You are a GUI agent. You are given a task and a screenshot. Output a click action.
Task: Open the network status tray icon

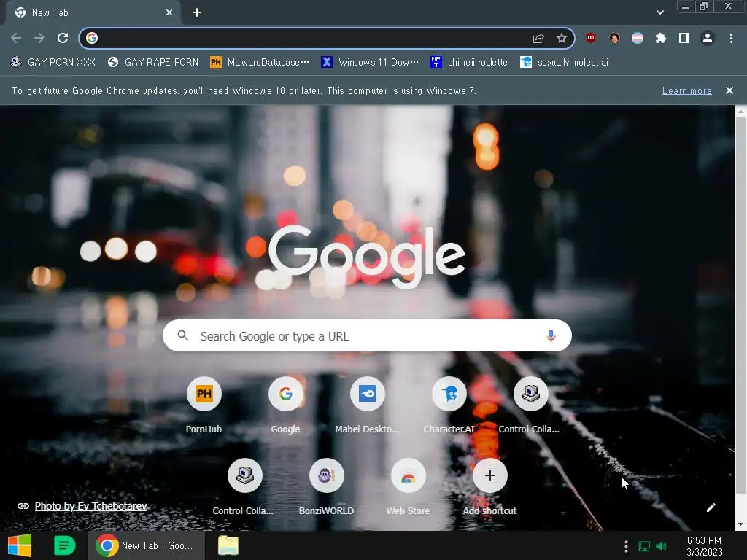[644, 546]
